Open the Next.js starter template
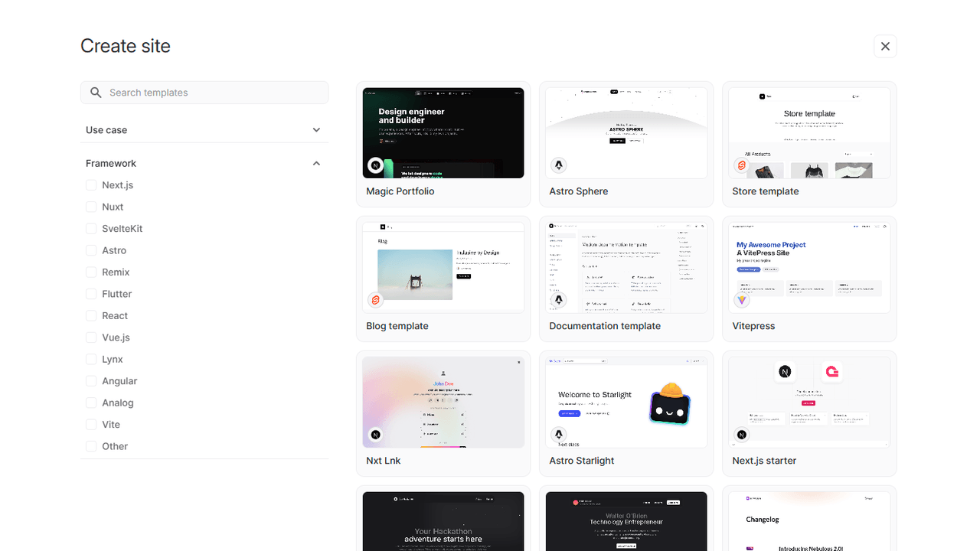This screenshot has width=980, height=551. (809, 413)
